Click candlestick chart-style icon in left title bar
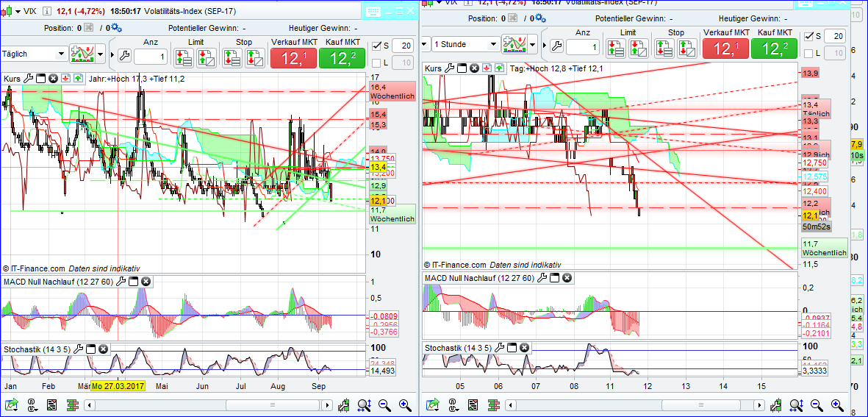 tap(7, 11)
